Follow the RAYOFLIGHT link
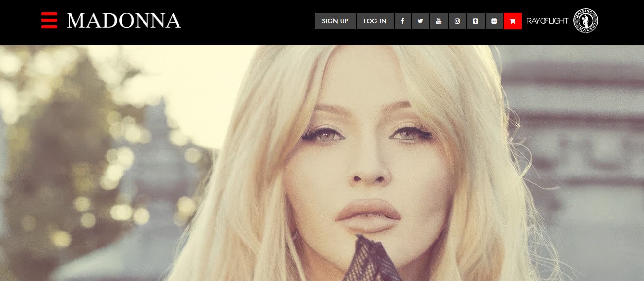Viewport: 644px width, 281px height. [x=547, y=21]
